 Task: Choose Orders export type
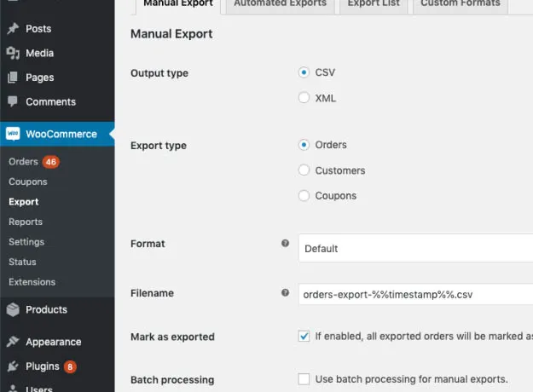tap(304, 145)
